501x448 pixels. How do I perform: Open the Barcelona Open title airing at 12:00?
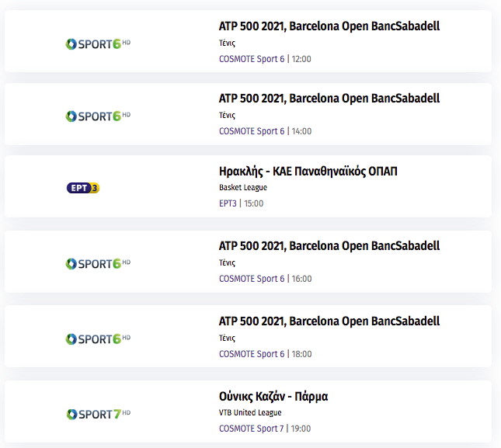[329, 26]
